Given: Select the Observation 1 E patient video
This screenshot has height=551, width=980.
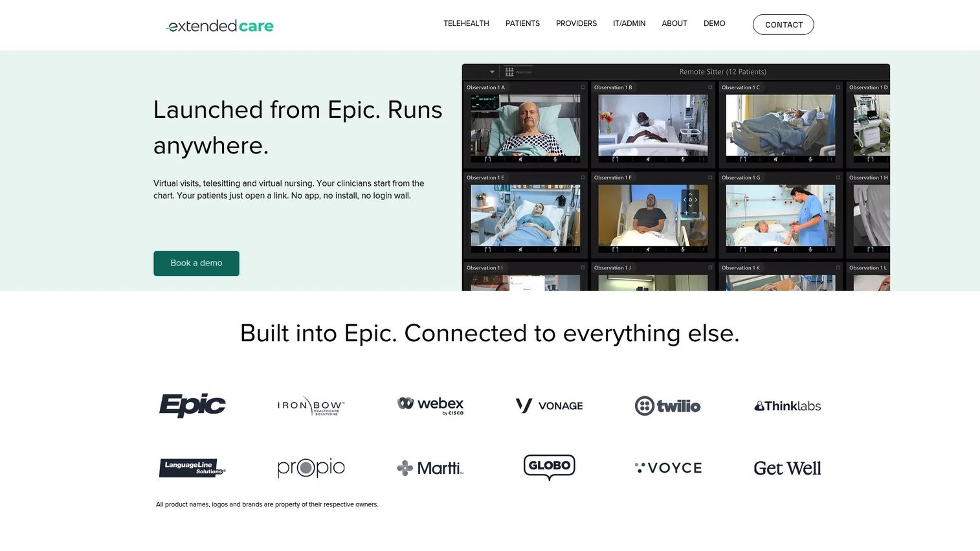Looking at the screenshot, I should pos(526,216).
